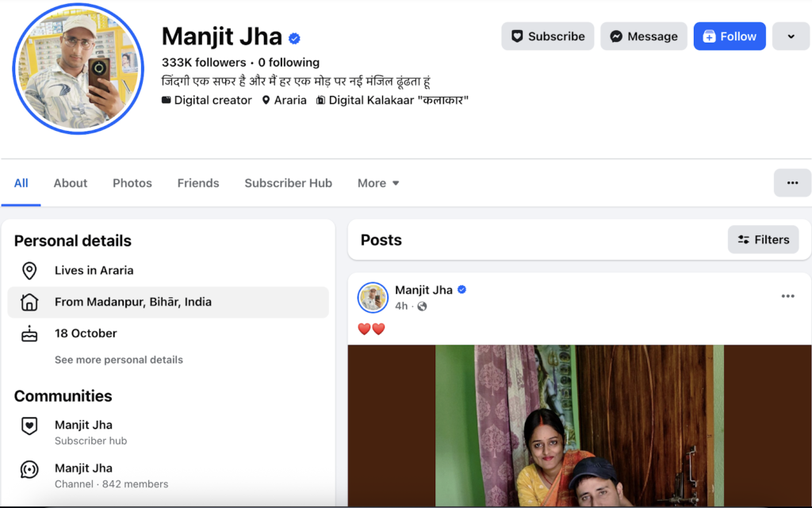Switch to the About tab
The height and width of the screenshot is (508, 812).
point(71,183)
